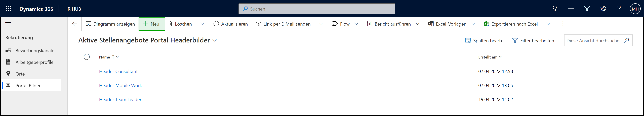Screen dimensions: 644x116
Task: Open the lightbulb assistant icon
Action: (x=554, y=9)
